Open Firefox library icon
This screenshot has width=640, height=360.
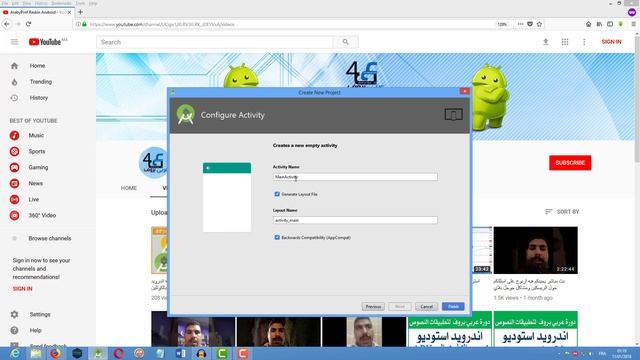pos(599,24)
